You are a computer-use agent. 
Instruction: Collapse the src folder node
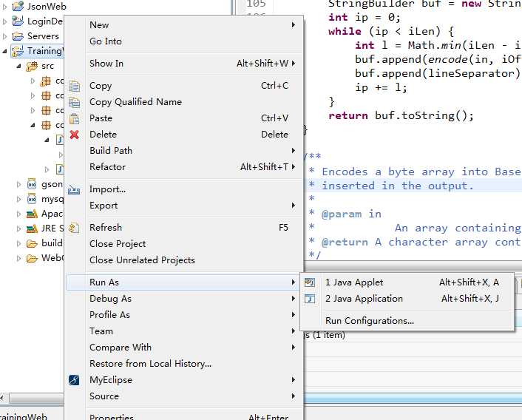click(x=19, y=67)
